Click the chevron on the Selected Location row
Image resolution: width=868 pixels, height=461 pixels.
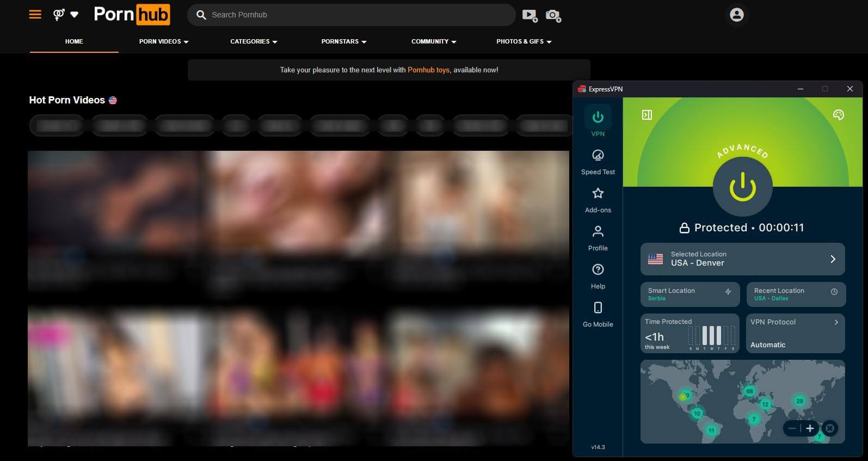click(833, 259)
